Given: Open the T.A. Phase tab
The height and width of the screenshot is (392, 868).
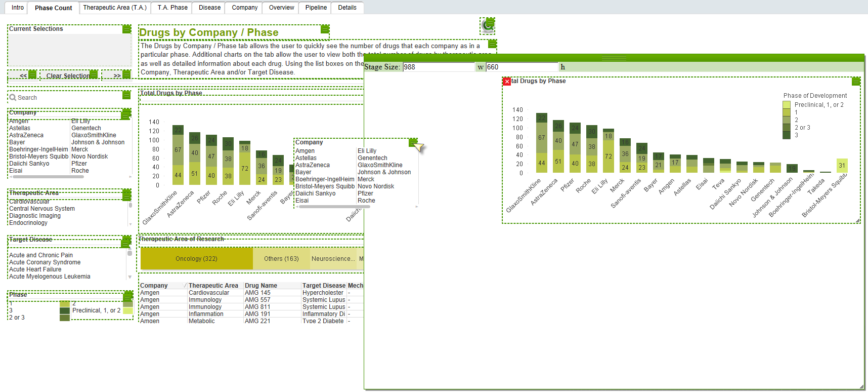Looking at the screenshot, I should (x=172, y=8).
